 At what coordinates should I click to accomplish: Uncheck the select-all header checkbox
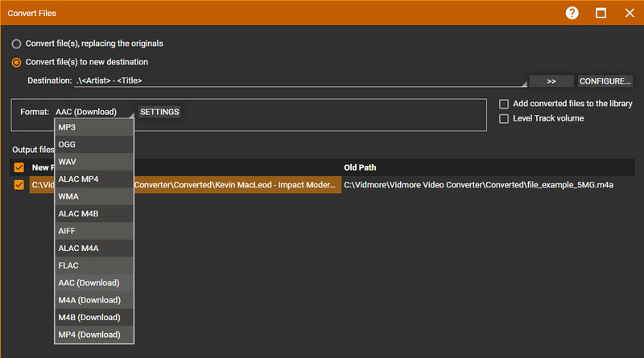coord(19,167)
